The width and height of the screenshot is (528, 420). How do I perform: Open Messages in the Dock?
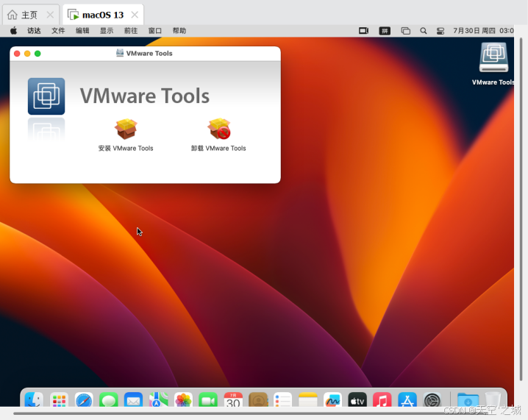tap(108, 400)
